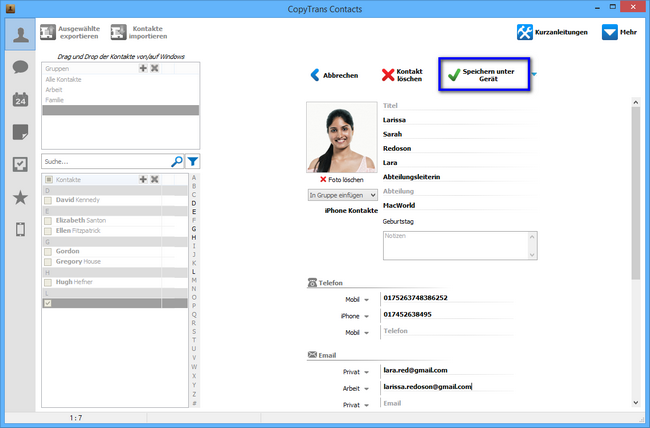Open the device phone sidebar icon
Viewport: 650px width, 428px height.
tap(19, 230)
